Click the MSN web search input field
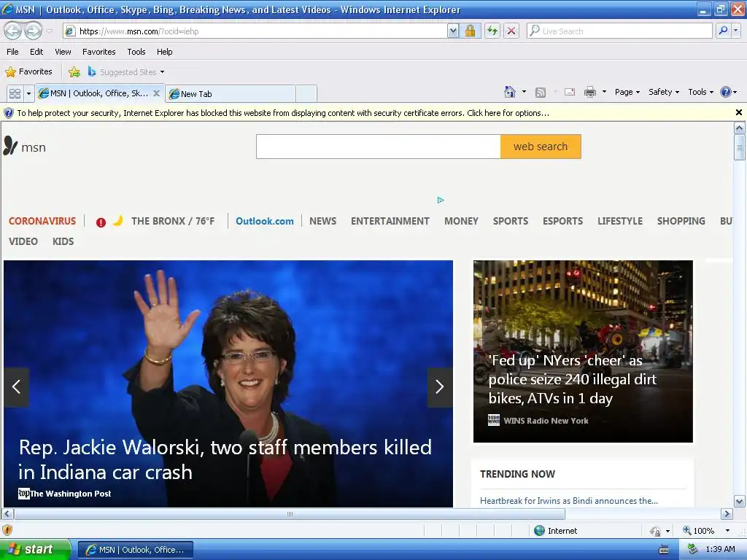The image size is (747, 560). click(x=379, y=146)
